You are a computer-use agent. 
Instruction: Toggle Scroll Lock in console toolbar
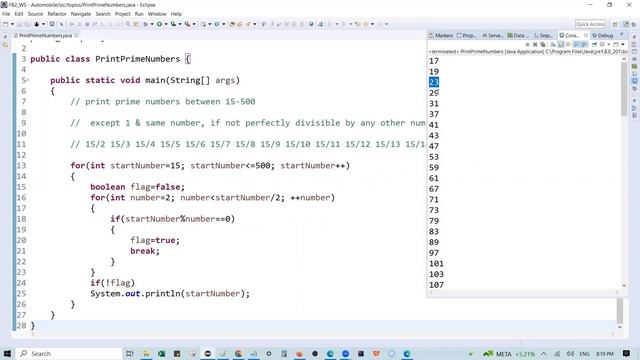(x=560, y=44)
